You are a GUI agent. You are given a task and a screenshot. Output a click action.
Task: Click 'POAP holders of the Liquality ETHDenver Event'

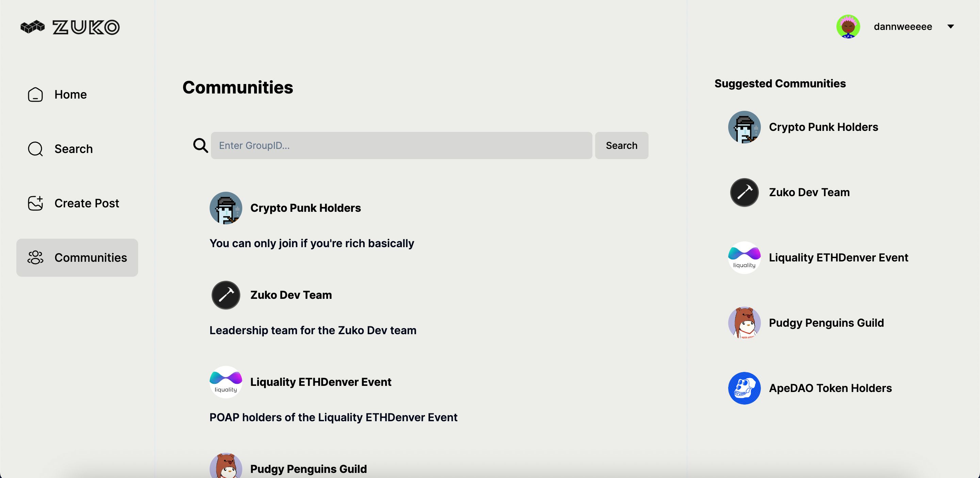click(x=333, y=417)
